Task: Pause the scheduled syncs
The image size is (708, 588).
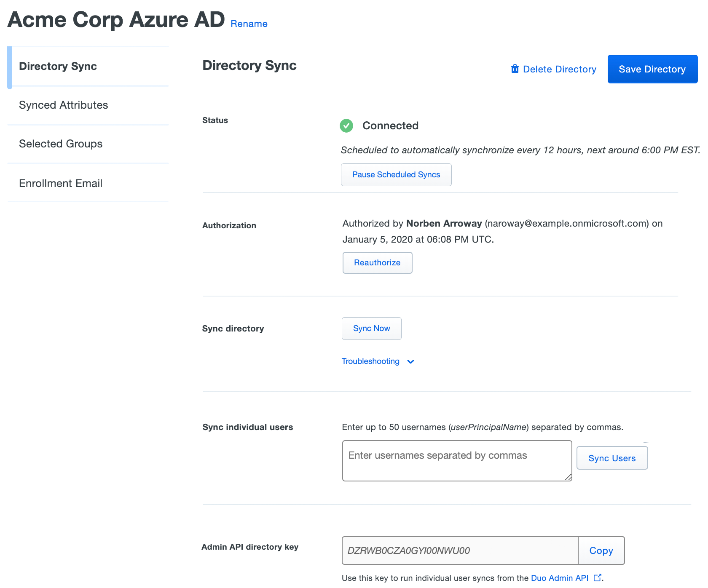Action: point(396,174)
